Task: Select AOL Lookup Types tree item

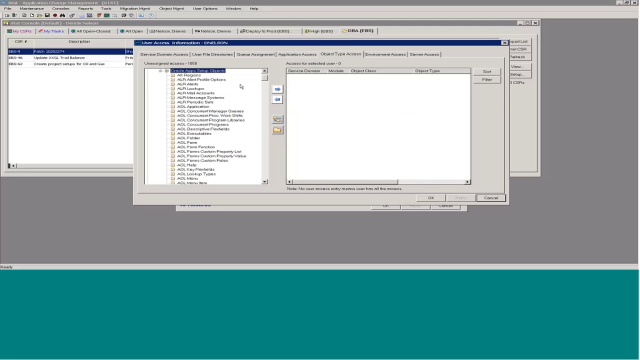Action: click(x=196, y=174)
